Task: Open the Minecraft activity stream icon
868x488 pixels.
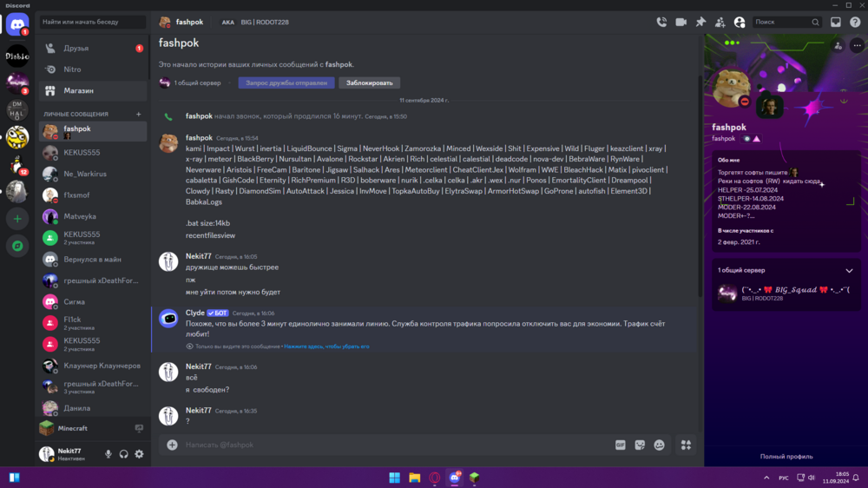Action: (139, 428)
